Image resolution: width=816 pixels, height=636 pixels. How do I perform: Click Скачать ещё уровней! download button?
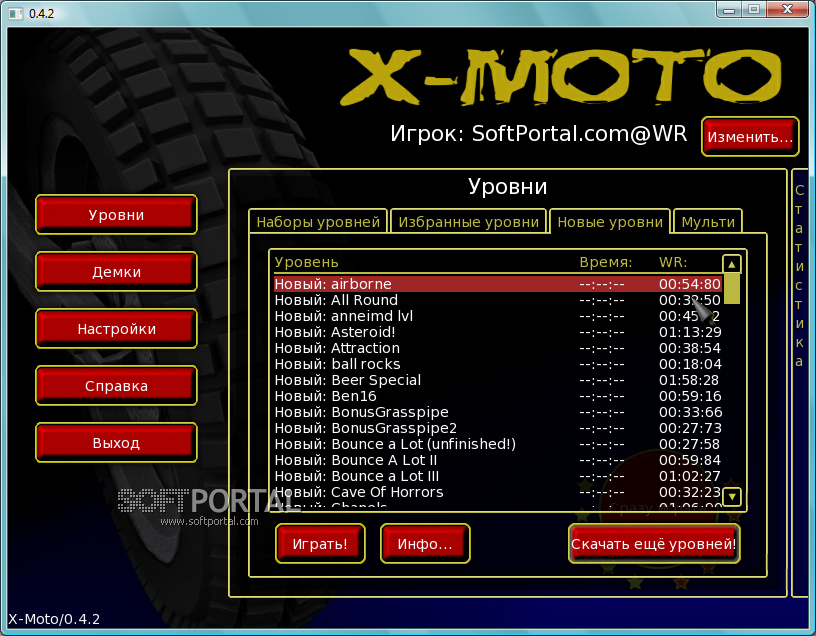[654, 543]
